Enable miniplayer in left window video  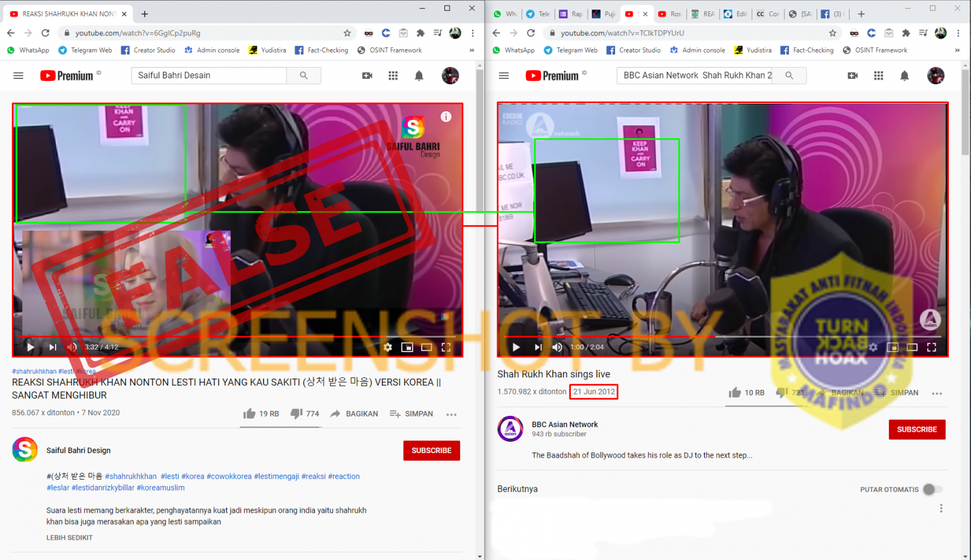coord(407,347)
